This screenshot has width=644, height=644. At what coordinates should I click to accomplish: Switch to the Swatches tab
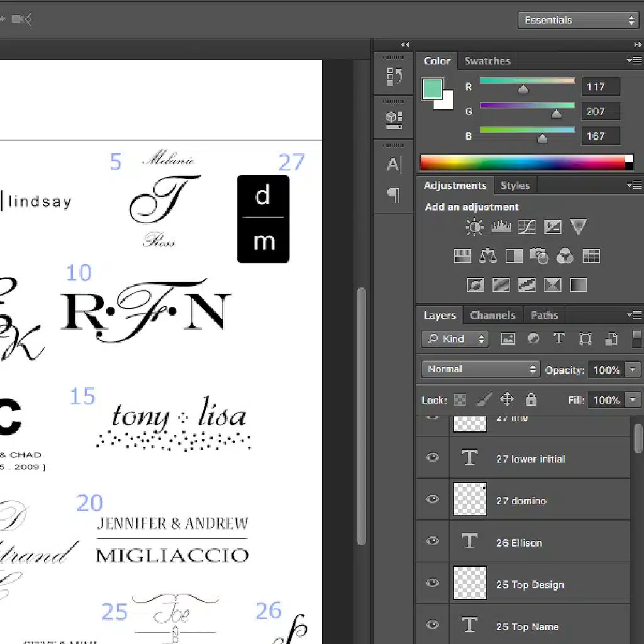[487, 61]
